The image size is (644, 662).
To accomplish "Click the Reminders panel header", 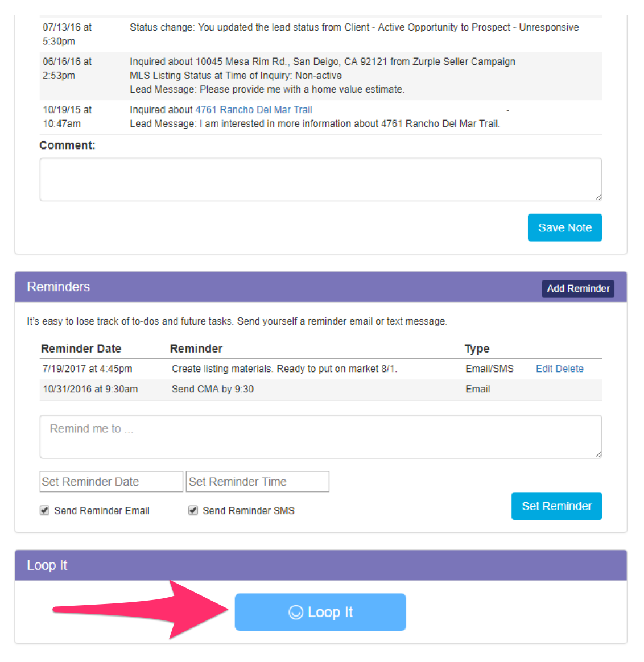I will pyautogui.click(x=59, y=287).
